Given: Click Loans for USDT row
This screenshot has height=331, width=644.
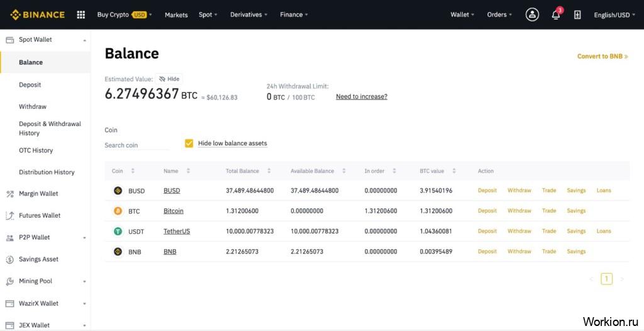Looking at the screenshot, I should (x=604, y=231).
